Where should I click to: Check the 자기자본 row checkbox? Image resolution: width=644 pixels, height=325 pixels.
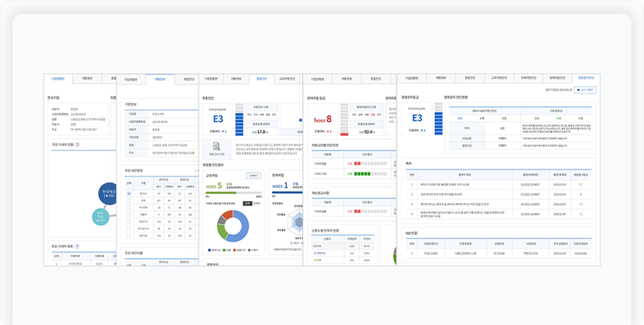tap(129, 207)
